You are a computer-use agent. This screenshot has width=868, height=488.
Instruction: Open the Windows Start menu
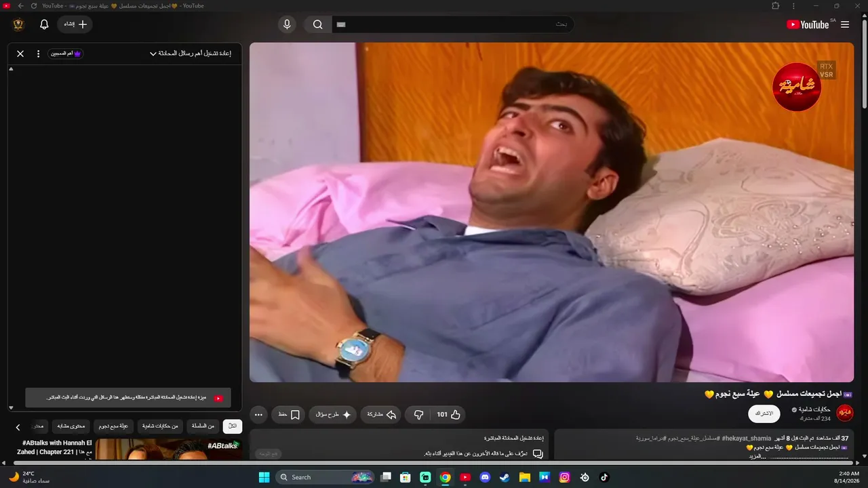click(x=264, y=477)
